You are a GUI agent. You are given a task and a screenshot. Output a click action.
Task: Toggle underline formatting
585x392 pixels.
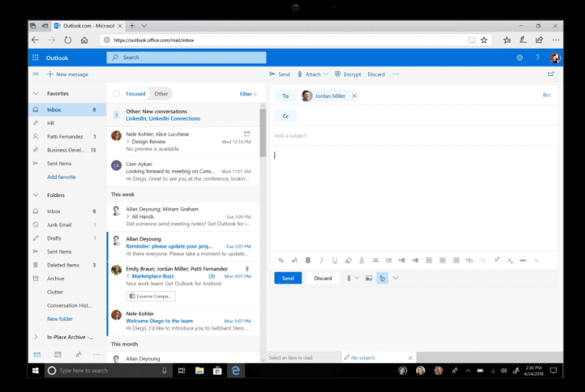point(334,260)
